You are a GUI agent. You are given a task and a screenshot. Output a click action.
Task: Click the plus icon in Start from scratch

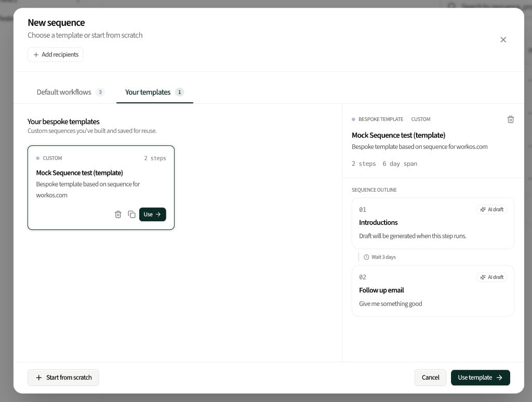[39, 378]
